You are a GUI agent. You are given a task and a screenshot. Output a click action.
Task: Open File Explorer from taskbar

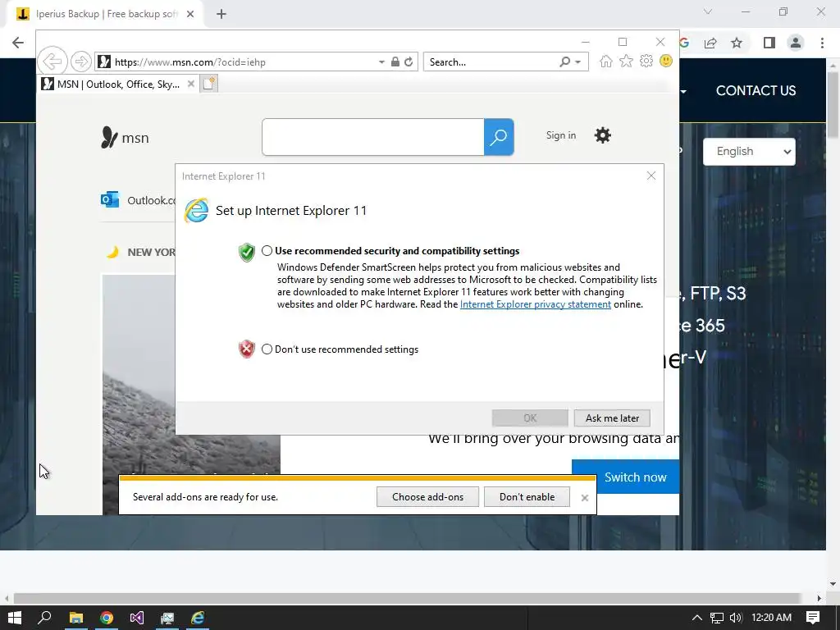point(76,618)
